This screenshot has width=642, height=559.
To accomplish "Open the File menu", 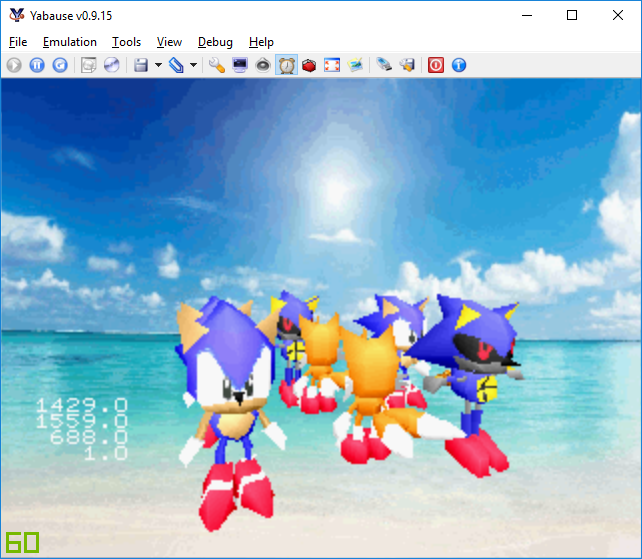I will click(18, 42).
